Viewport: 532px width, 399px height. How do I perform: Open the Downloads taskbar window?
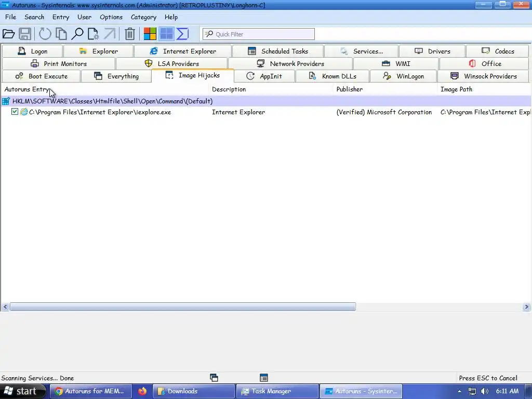[x=194, y=391]
